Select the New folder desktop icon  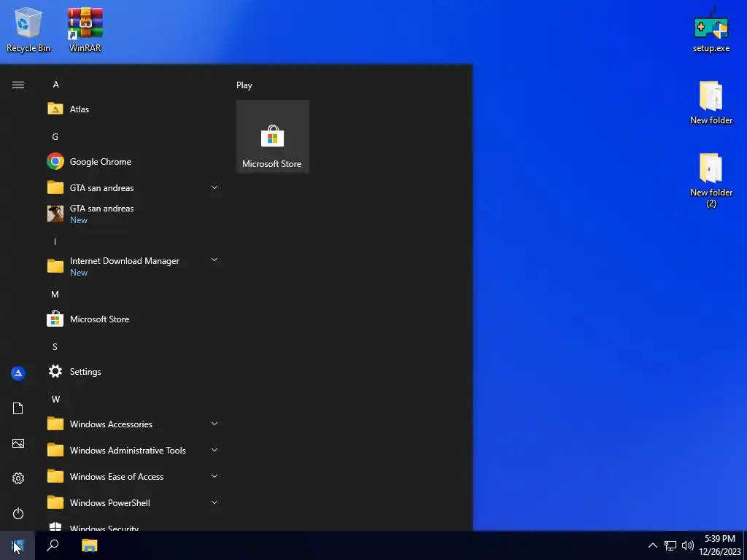pos(711,103)
